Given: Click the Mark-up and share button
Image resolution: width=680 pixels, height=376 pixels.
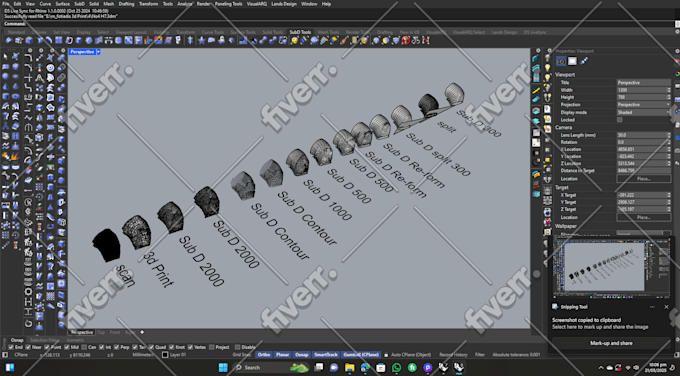Looking at the screenshot, I should click(611, 343).
